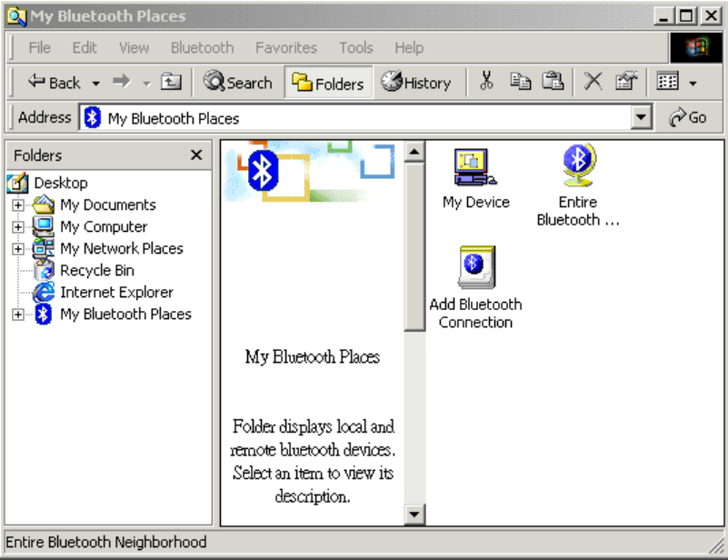Click the window resize grip
Image resolution: width=728 pixels, height=560 pixels.
(716, 545)
